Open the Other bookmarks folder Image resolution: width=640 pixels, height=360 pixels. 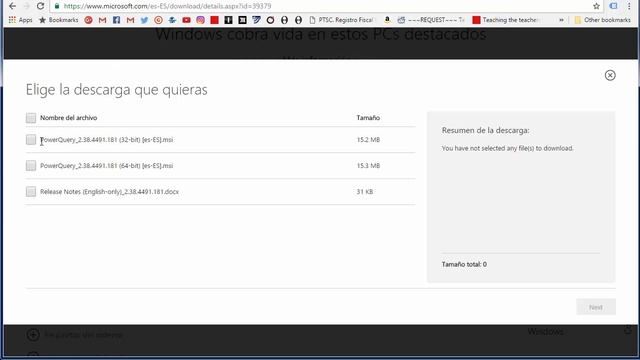tap(602, 20)
